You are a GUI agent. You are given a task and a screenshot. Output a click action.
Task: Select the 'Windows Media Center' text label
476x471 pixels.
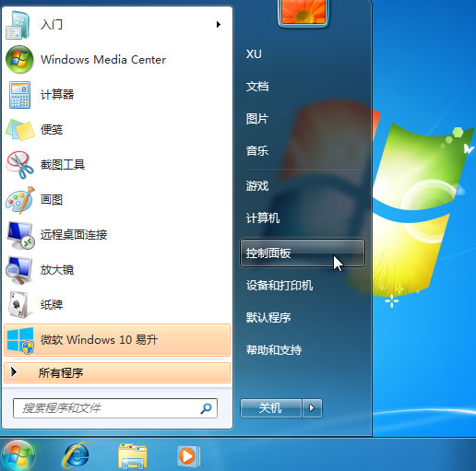(103, 60)
